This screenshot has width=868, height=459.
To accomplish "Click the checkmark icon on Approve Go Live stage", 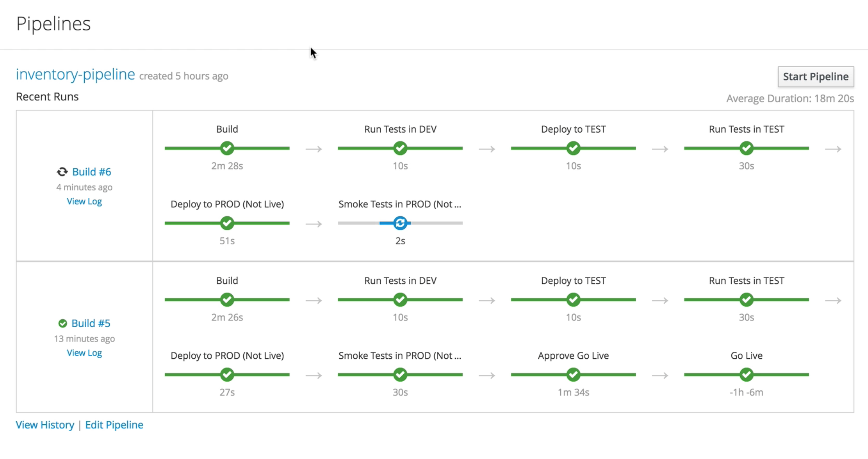I will [x=573, y=375].
